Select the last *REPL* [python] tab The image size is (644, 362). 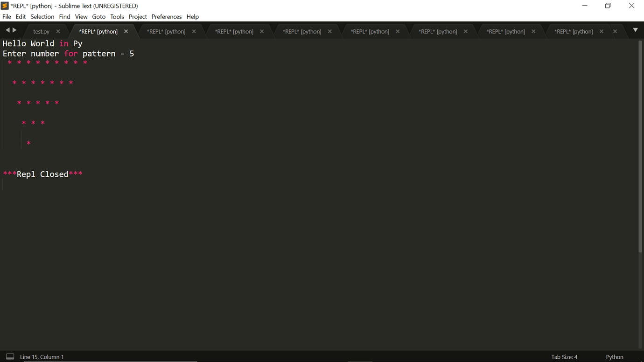(x=573, y=31)
